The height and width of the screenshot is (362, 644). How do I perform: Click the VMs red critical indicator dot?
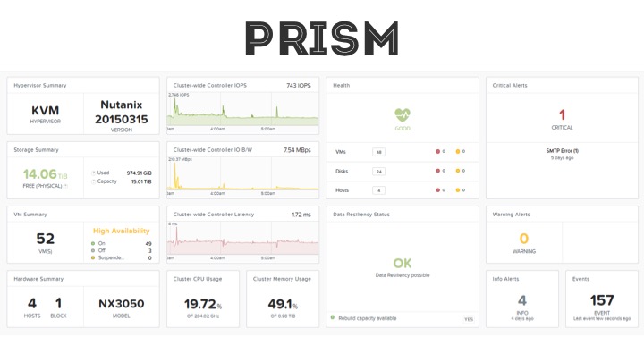[x=437, y=151]
